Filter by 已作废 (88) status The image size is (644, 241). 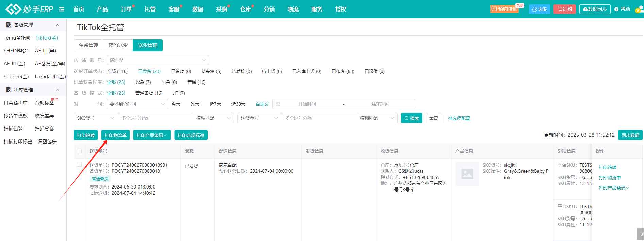pyautogui.click(x=343, y=71)
